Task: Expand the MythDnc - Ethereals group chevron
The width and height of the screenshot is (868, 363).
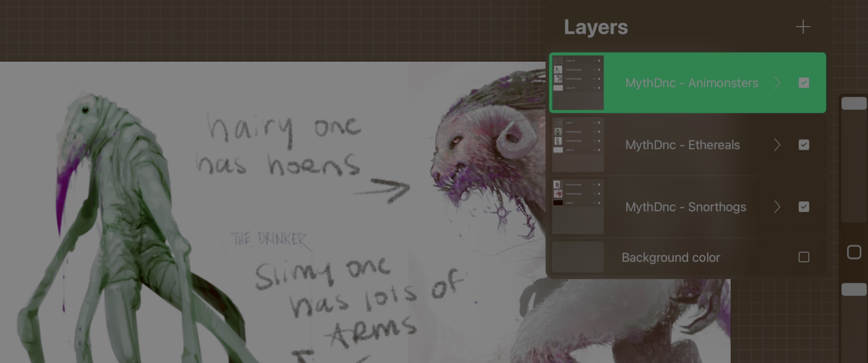Action: pyautogui.click(x=777, y=145)
